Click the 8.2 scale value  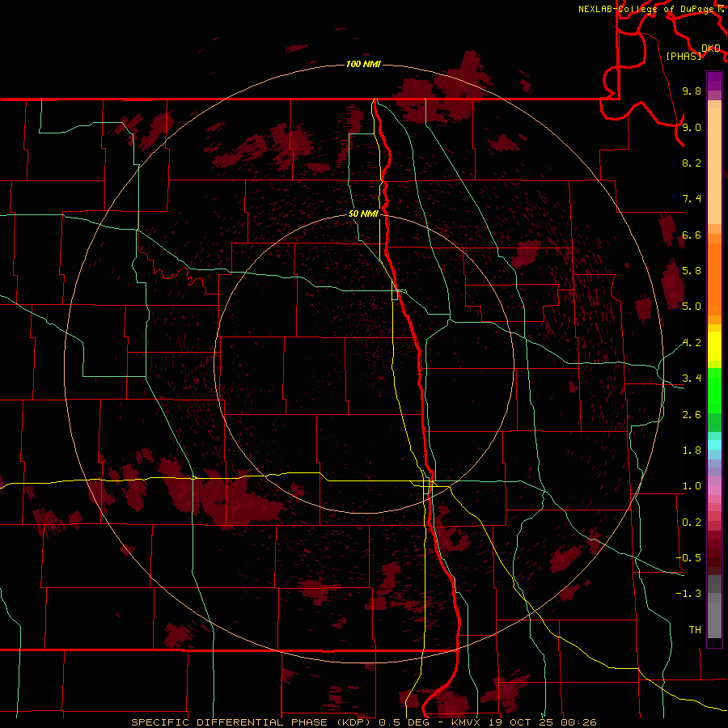(692, 163)
